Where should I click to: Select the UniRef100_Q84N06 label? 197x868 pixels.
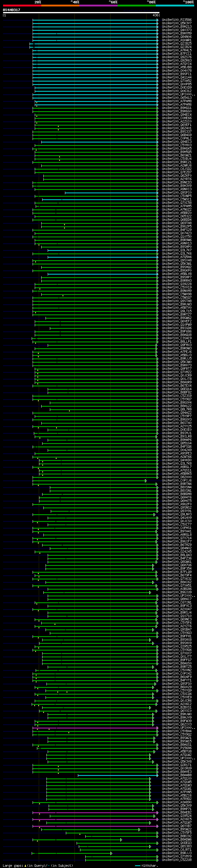[177, 37]
